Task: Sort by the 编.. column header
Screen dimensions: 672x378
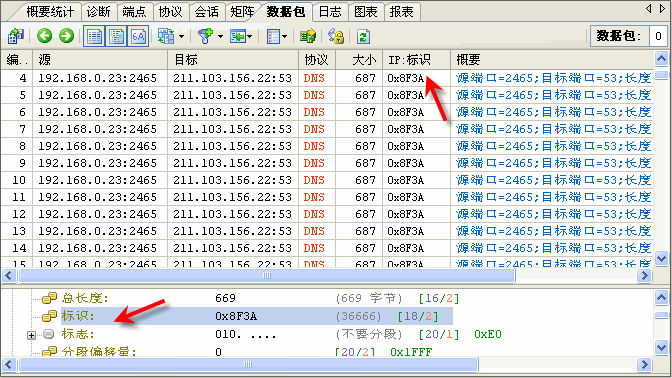Action: click(x=17, y=60)
